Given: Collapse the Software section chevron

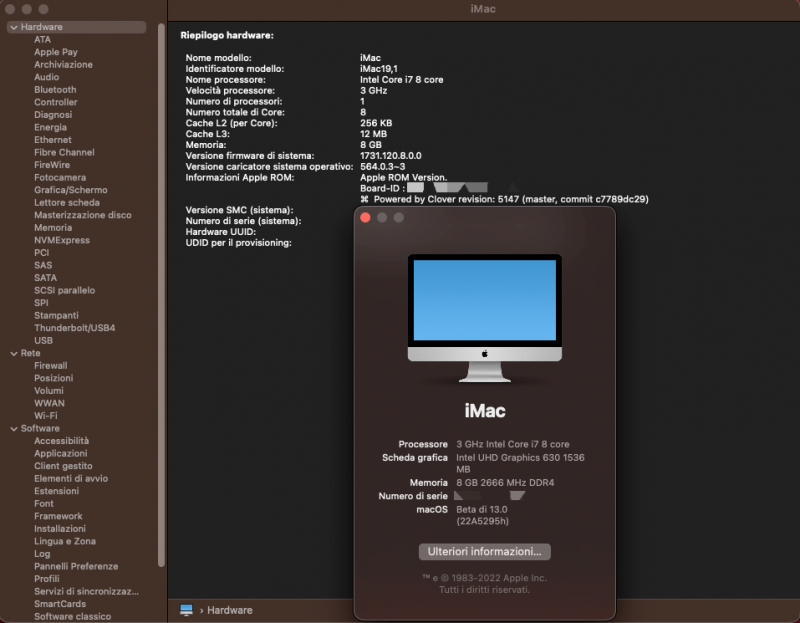Looking at the screenshot, I should pyautogui.click(x=14, y=429).
